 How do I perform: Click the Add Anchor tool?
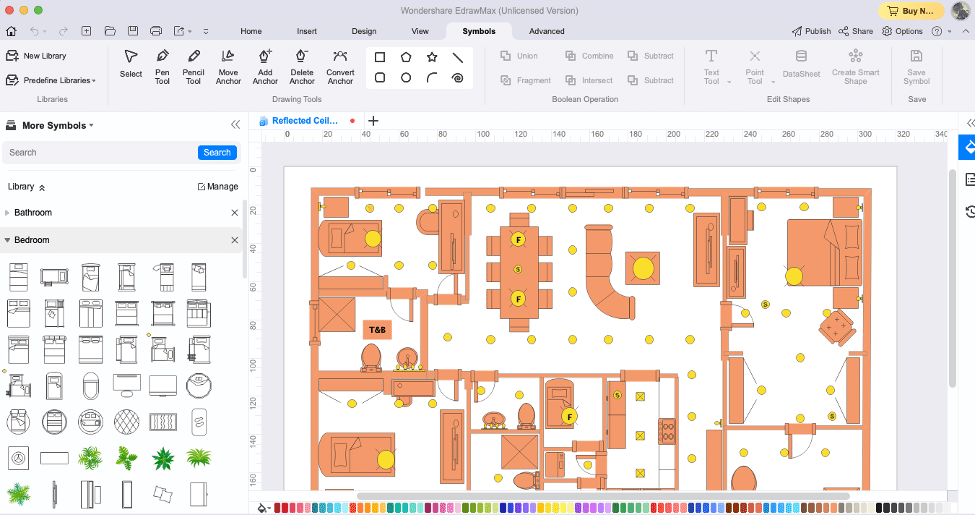point(265,67)
